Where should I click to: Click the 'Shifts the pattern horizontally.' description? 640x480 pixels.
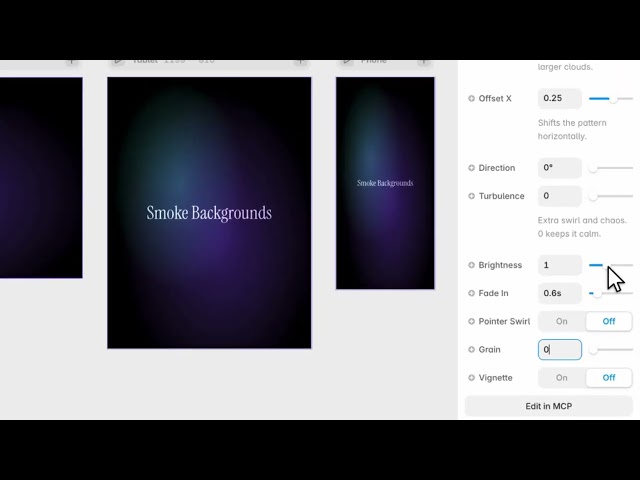tap(572, 129)
